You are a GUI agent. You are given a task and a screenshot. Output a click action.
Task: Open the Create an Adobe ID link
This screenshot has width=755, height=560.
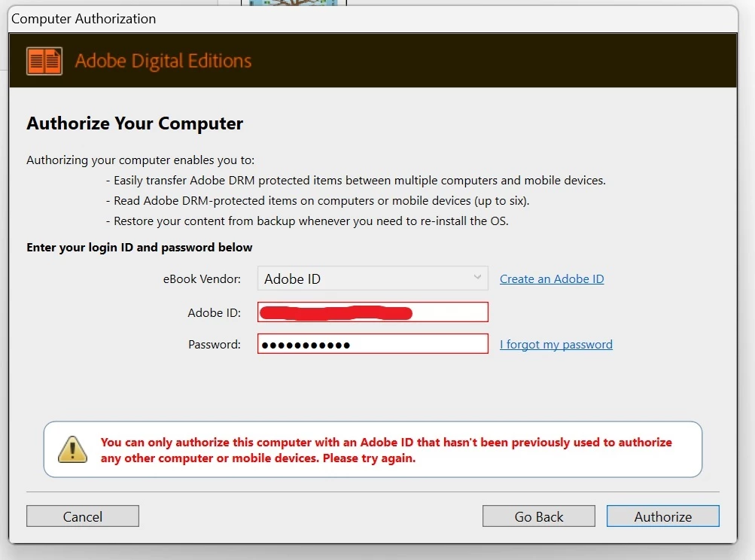[x=552, y=278]
